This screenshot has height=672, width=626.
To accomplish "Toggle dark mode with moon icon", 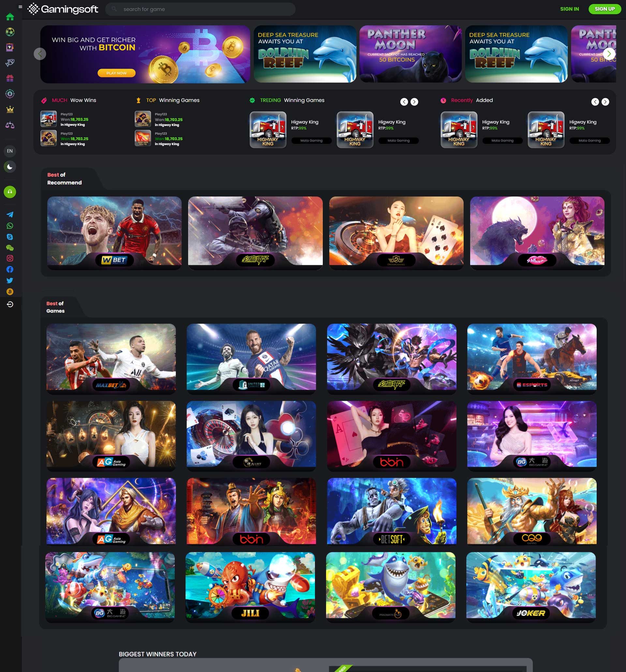I will (x=10, y=167).
